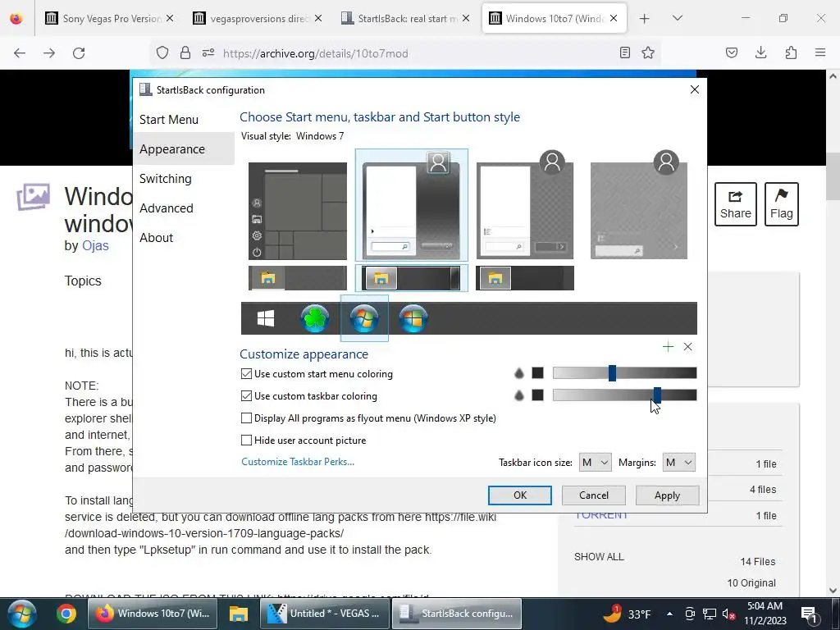
Task: Open Firefox extensions puzzle icon
Action: point(791,52)
